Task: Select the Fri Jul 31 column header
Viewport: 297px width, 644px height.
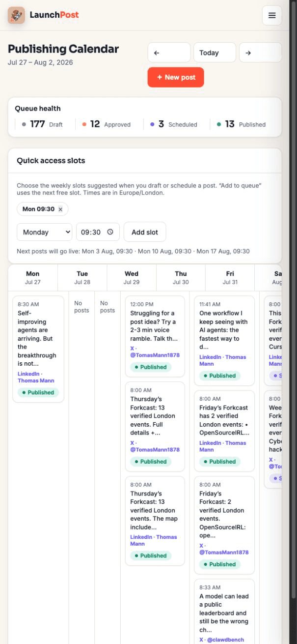Action: pos(230,278)
